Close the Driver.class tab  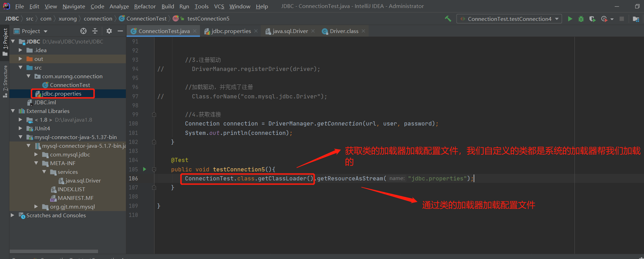tap(363, 31)
